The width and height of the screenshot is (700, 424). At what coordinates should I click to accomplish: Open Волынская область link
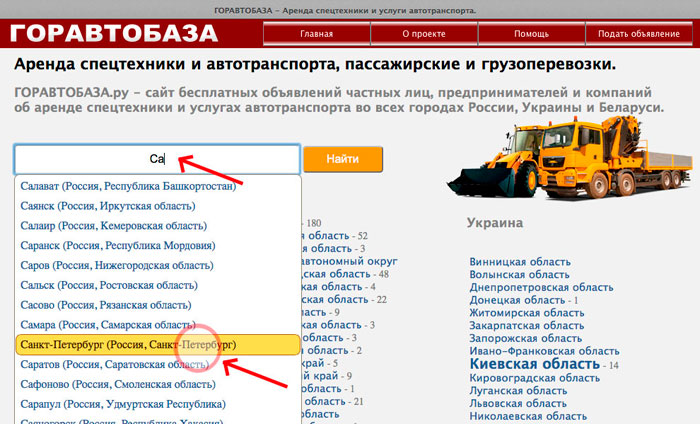(519, 274)
